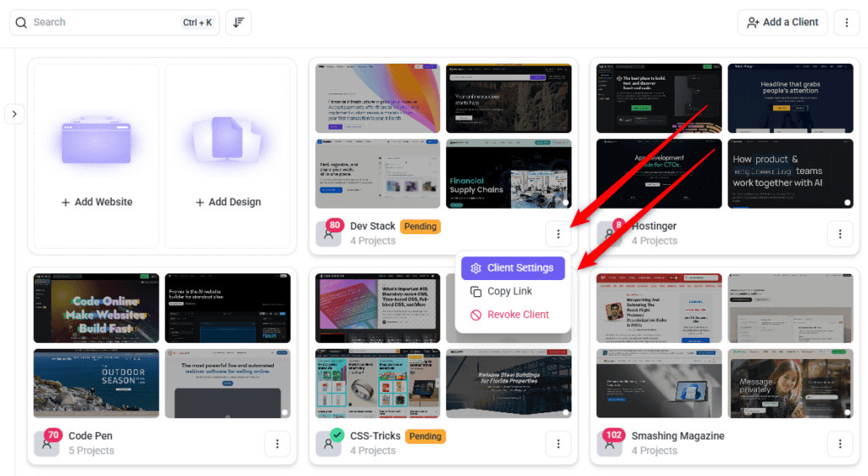Click the Add a Client button
Screen dimensions: 868x476
[x=782, y=23]
